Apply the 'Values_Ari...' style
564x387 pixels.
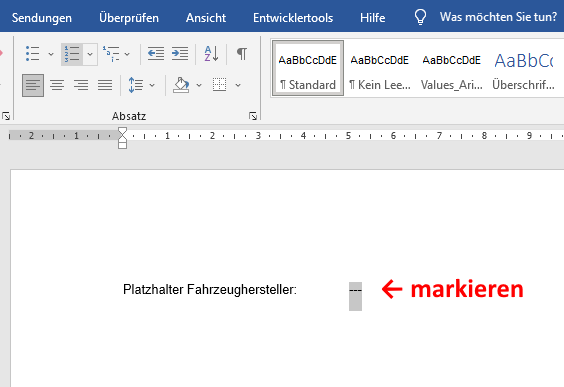click(x=452, y=68)
